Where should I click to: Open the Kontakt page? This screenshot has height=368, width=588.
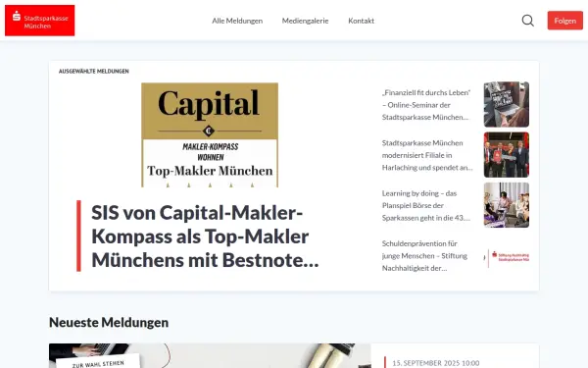[x=361, y=21]
